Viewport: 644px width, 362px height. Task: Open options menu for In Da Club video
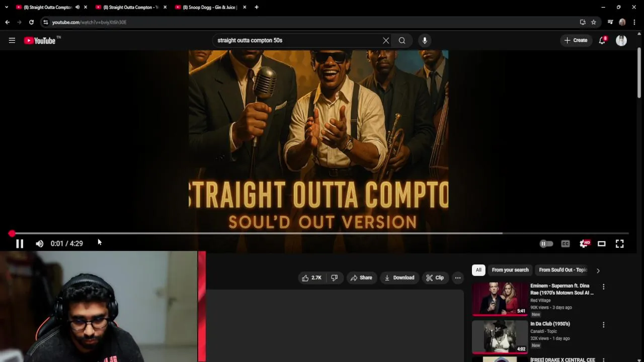603,325
